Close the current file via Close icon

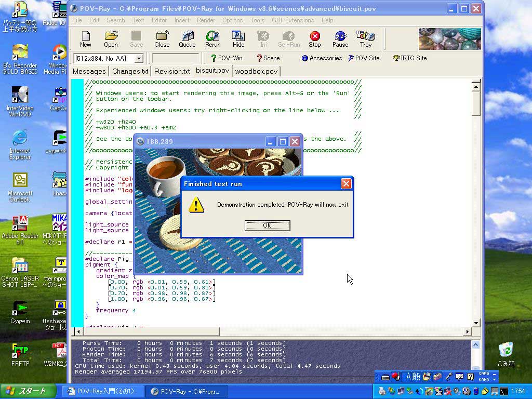point(162,39)
